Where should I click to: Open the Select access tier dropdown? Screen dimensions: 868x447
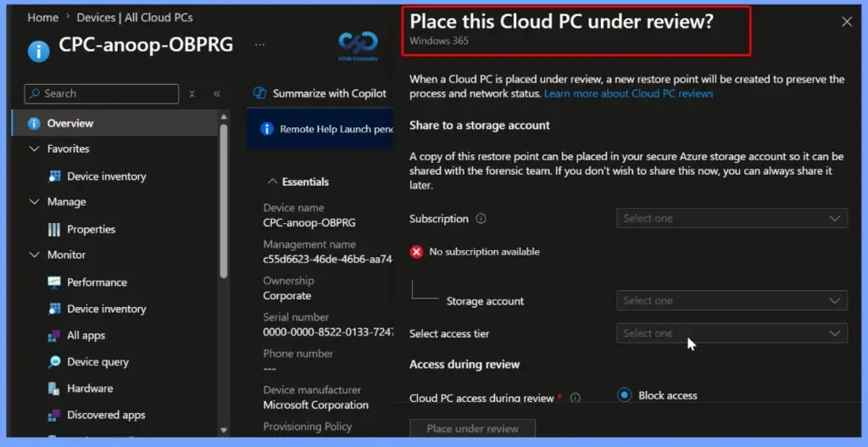point(732,332)
